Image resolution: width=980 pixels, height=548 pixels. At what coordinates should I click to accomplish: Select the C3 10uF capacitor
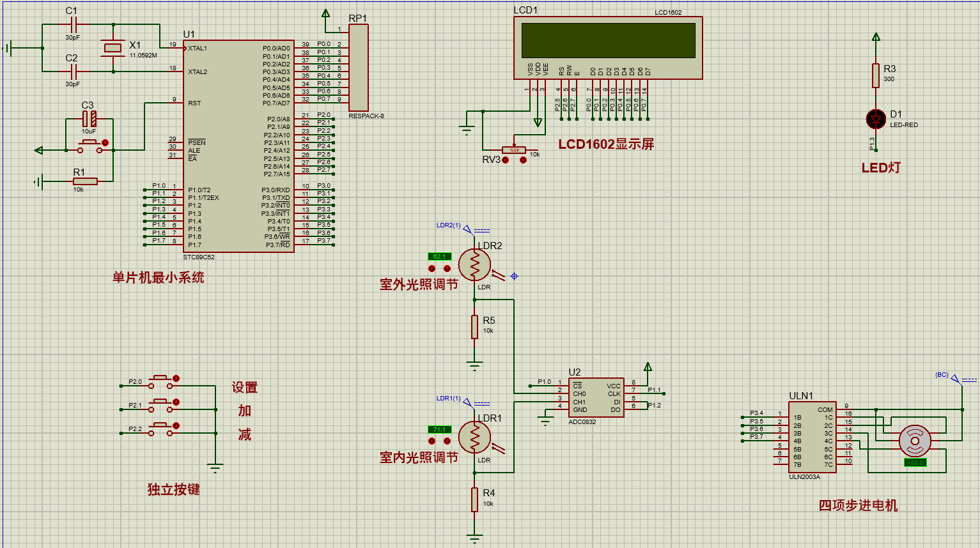point(89,118)
